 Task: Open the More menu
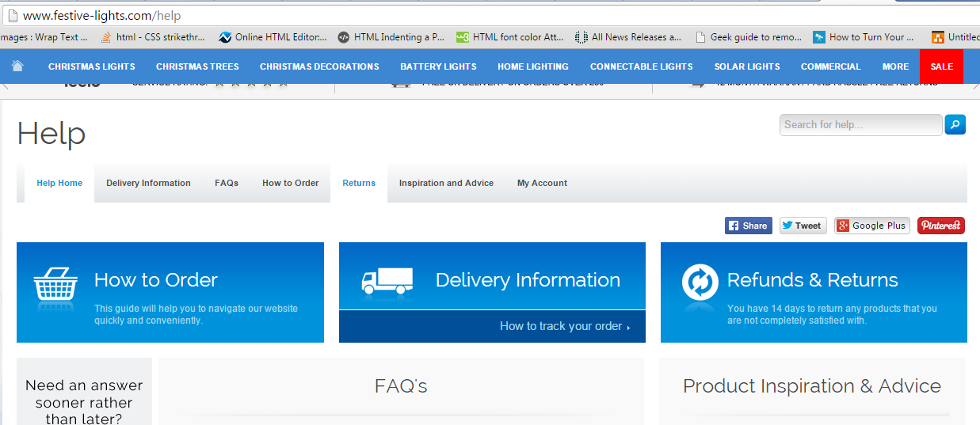(896, 66)
